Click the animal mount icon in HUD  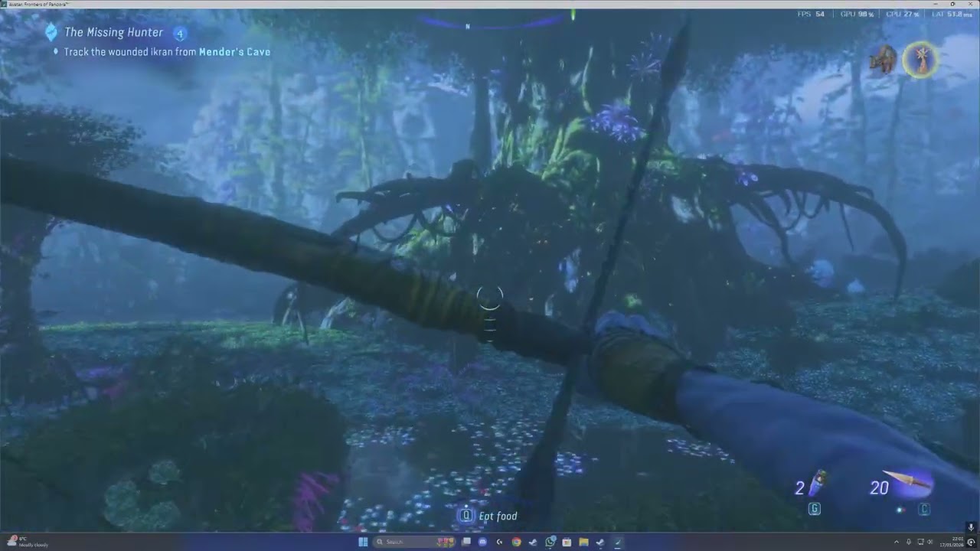coord(884,60)
